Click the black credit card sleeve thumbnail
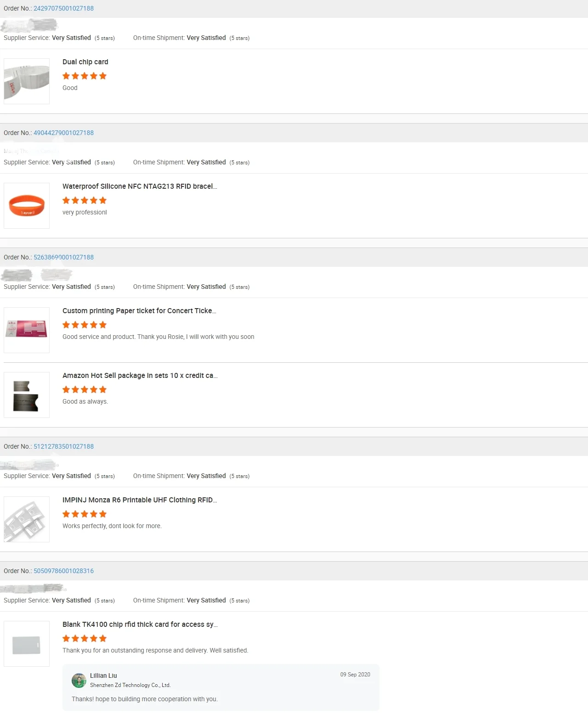 (27, 395)
